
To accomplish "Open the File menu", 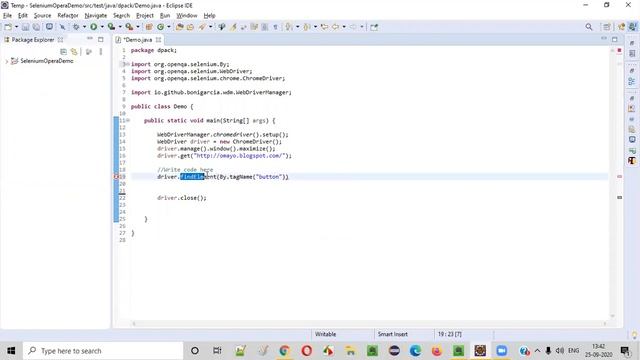I will [x=7, y=16].
